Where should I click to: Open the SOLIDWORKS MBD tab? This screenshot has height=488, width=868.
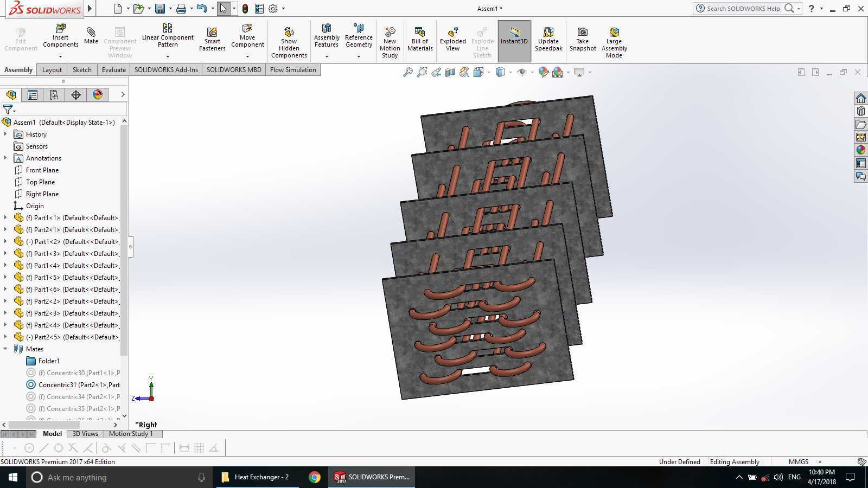point(234,70)
